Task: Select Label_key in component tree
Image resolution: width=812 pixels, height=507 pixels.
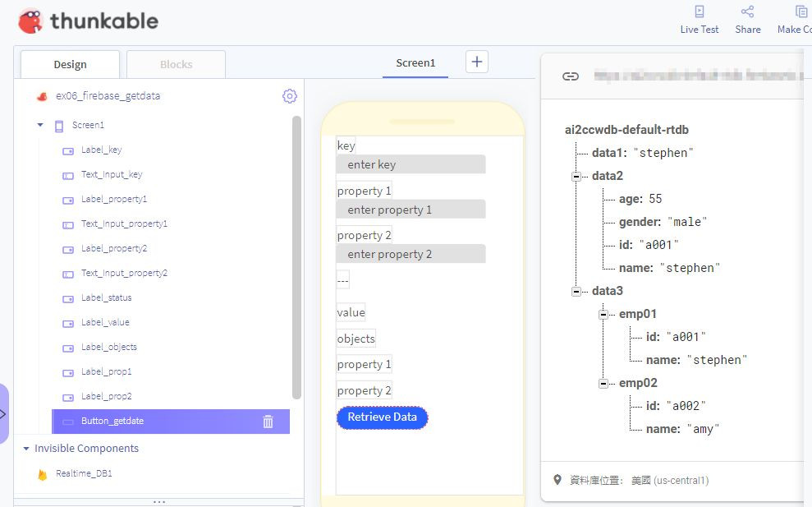Action: (x=102, y=150)
